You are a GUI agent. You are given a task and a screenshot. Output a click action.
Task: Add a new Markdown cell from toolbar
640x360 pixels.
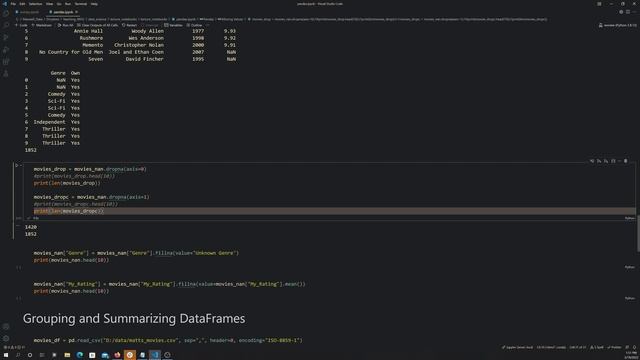pos(42,25)
